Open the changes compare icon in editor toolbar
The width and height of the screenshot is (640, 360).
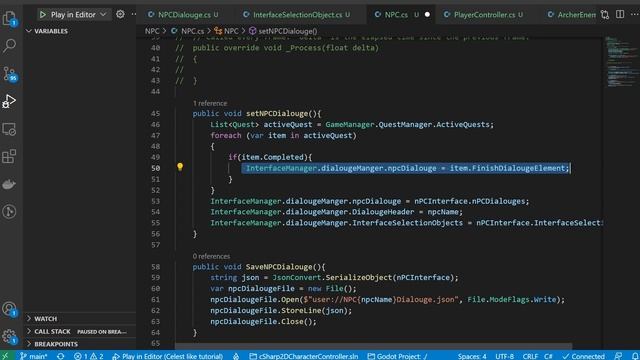click(605, 15)
